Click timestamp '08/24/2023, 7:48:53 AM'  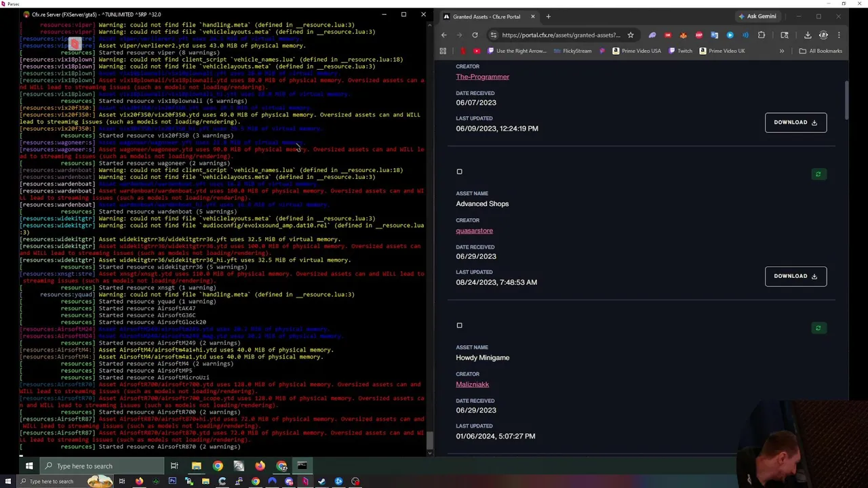click(x=496, y=282)
